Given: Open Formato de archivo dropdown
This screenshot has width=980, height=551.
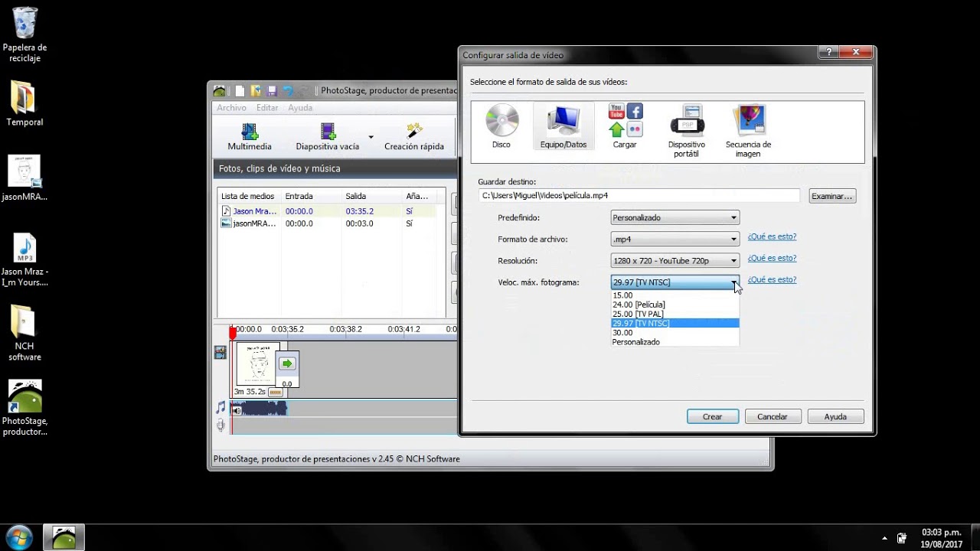Looking at the screenshot, I should click(675, 239).
